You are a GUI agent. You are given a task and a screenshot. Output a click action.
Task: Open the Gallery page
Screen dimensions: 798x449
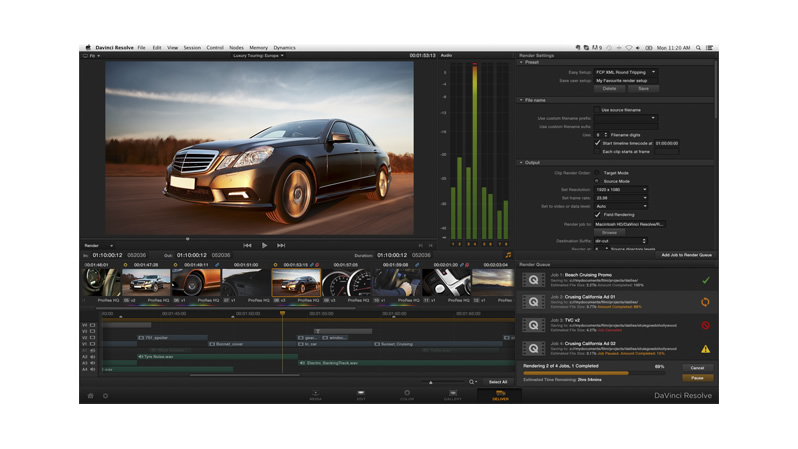tap(453, 395)
